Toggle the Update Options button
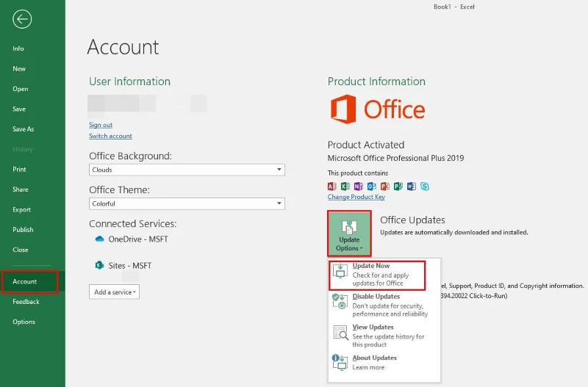Screen dimensions: 588x387 [349, 234]
